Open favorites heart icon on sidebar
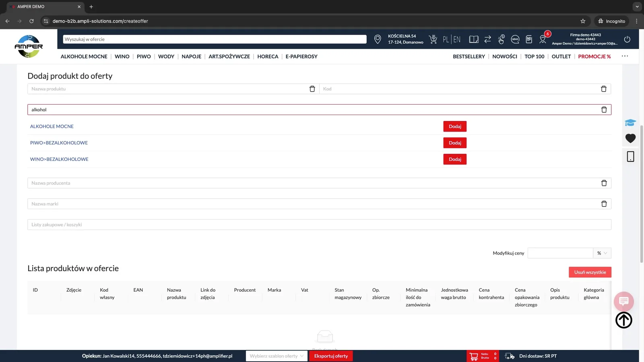The height and width of the screenshot is (362, 644). (x=630, y=138)
